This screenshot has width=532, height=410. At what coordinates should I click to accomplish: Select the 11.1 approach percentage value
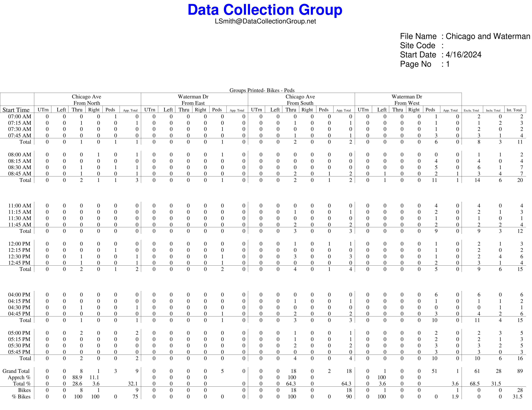pyautogui.click(x=94, y=377)
